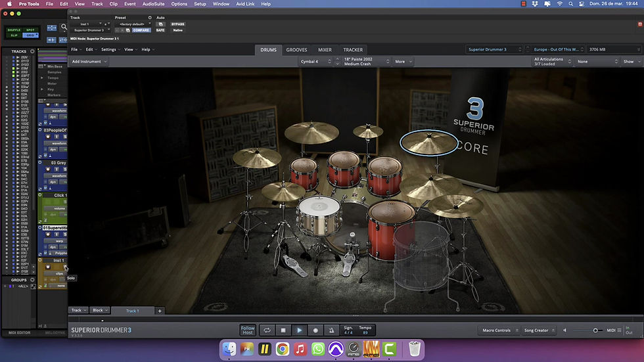This screenshot has width=644, height=362.
Task: Switch to the GROOVES tab
Action: (x=296, y=50)
